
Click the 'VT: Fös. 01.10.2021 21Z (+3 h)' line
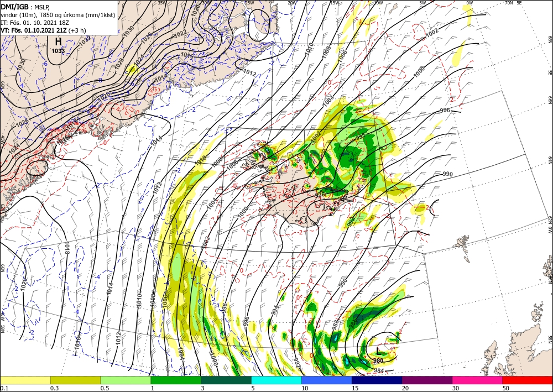coord(43,30)
